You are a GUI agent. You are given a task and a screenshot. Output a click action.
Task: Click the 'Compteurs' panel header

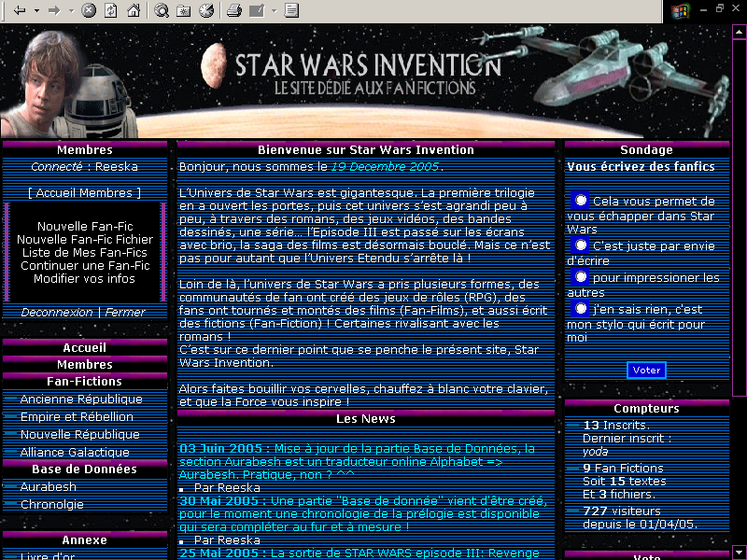coord(646,409)
